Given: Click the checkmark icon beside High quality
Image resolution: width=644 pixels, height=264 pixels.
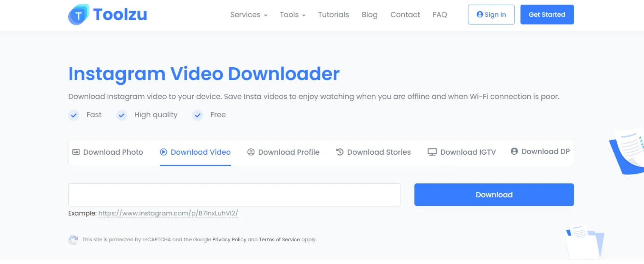Looking at the screenshot, I should click(122, 115).
